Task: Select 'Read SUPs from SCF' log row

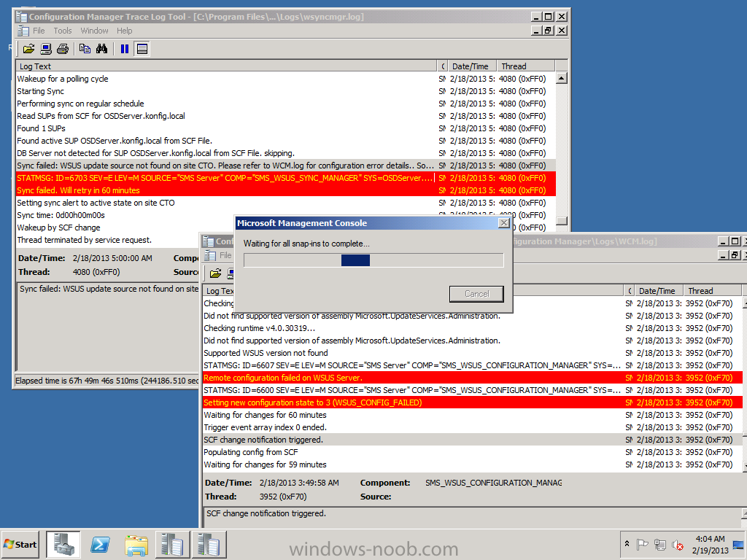Action: coord(286,116)
